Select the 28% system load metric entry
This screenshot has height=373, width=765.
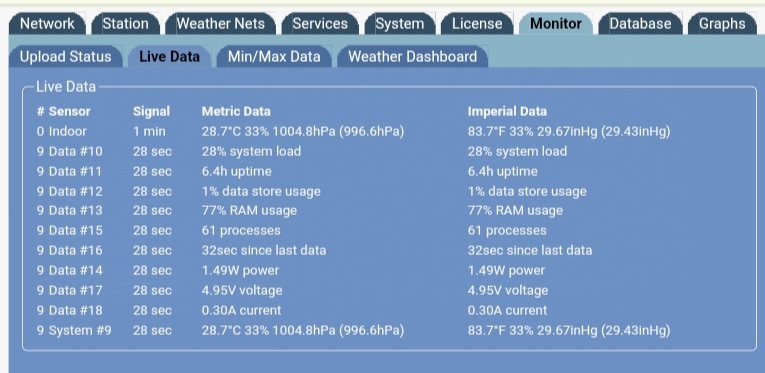point(251,152)
